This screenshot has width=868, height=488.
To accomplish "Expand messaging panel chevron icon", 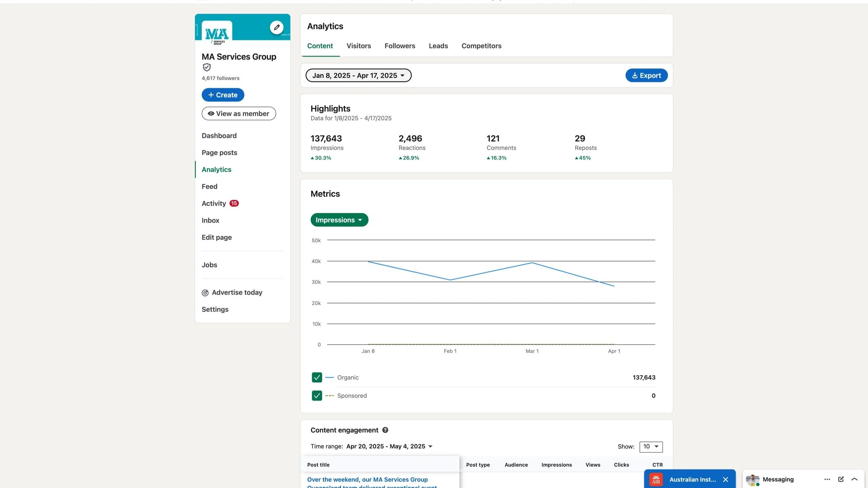I will click(854, 479).
